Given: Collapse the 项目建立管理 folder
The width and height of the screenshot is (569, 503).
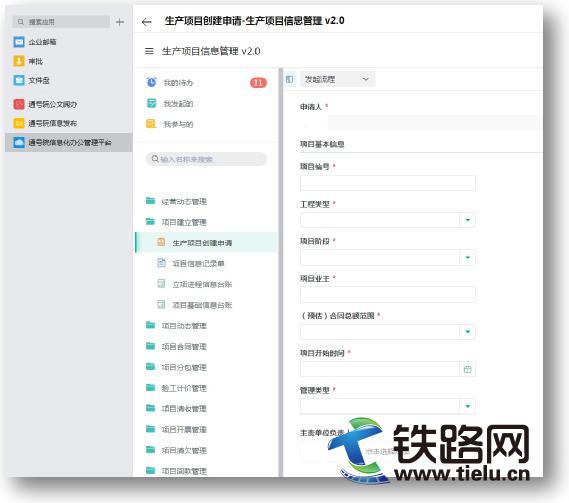Looking at the screenshot, I should point(150,221).
